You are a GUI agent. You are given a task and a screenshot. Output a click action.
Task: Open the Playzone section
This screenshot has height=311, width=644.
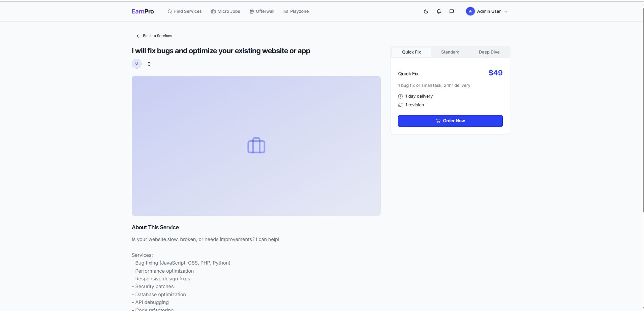pyautogui.click(x=296, y=11)
